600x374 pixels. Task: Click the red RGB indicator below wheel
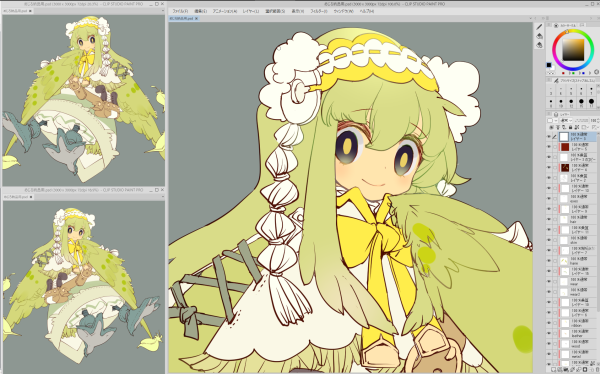click(x=563, y=73)
